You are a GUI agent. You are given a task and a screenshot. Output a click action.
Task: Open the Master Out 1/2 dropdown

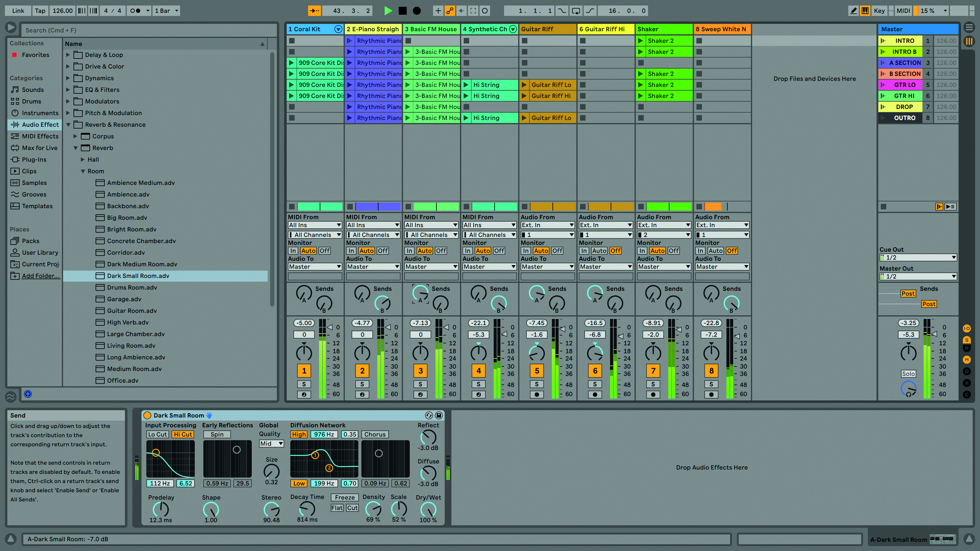tap(918, 276)
